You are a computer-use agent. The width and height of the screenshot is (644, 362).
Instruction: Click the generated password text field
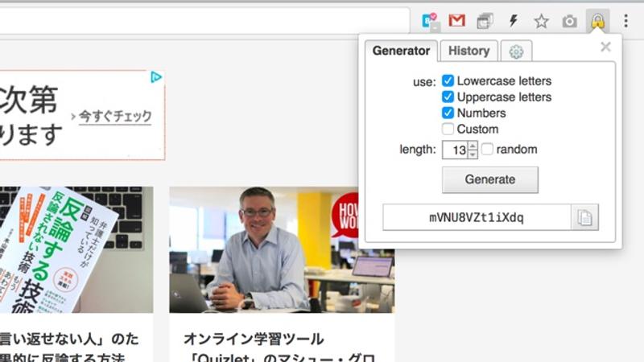(x=477, y=217)
